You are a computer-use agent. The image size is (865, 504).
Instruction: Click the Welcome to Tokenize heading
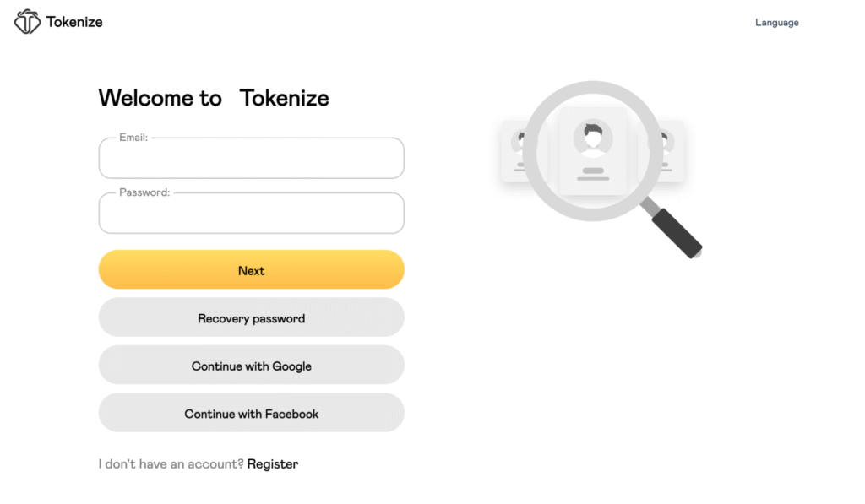coord(214,97)
